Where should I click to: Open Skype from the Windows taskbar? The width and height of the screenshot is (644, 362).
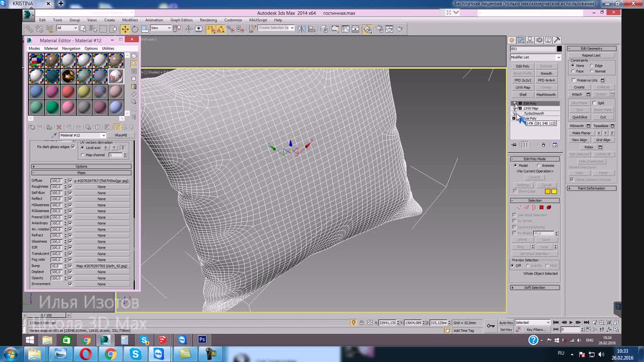[135, 354]
